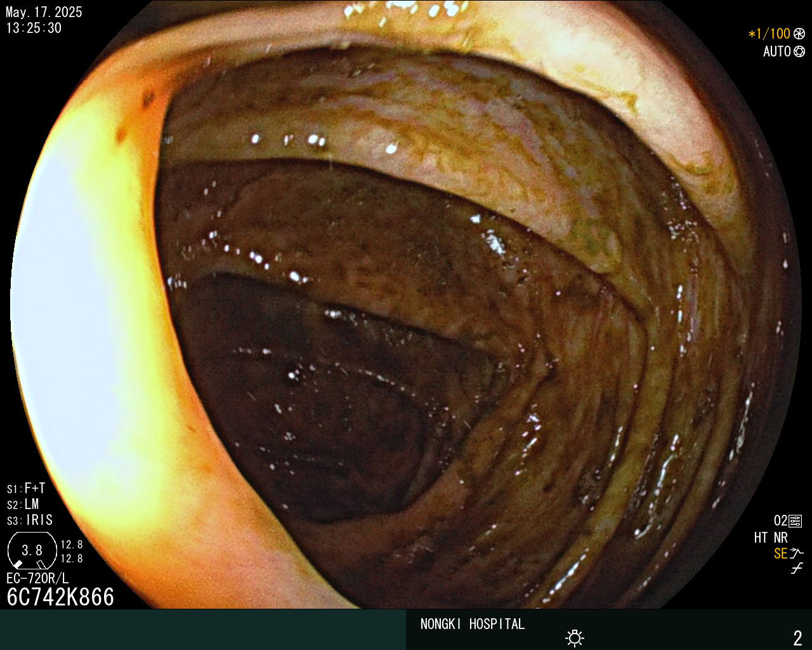Click the date May.17.2025
The height and width of the screenshot is (650, 812).
(x=44, y=12)
